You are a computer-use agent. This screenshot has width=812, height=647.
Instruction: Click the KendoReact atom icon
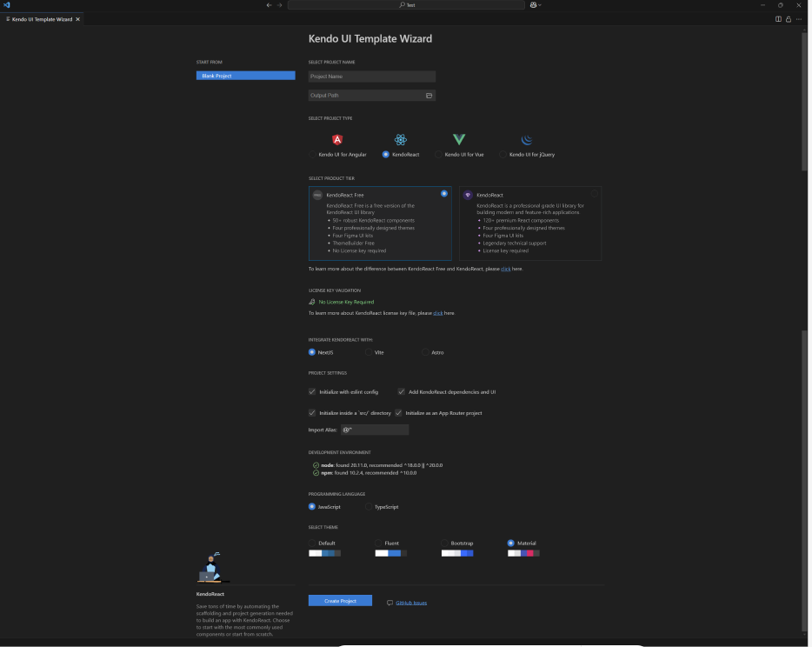tap(400, 139)
